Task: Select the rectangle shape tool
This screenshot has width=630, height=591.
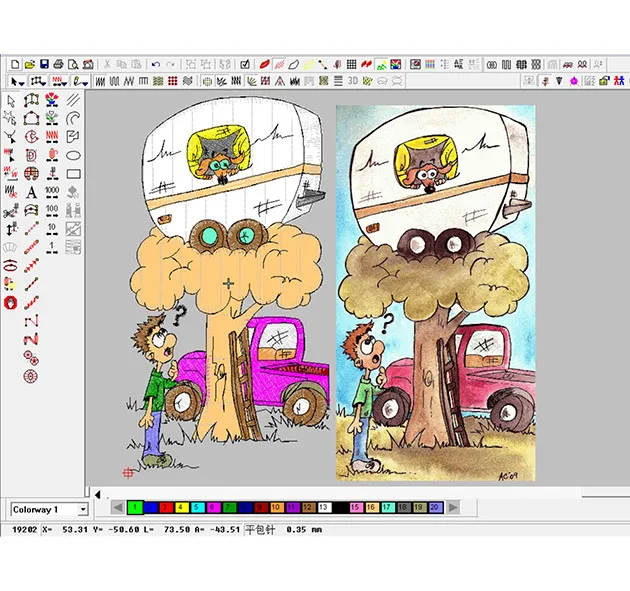Action: click(73, 174)
